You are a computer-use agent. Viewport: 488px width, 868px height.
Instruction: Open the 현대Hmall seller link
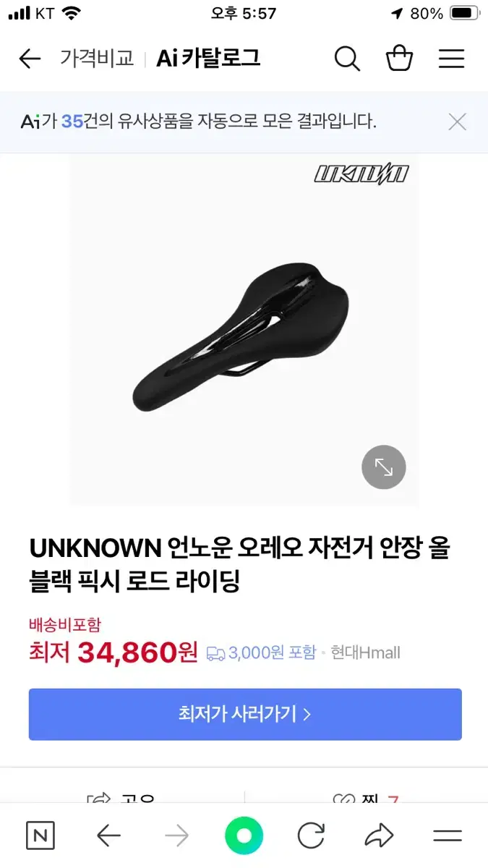click(x=365, y=652)
